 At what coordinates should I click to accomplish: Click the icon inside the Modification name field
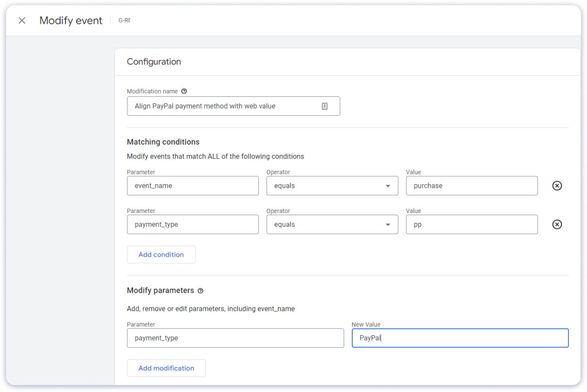[x=324, y=106]
